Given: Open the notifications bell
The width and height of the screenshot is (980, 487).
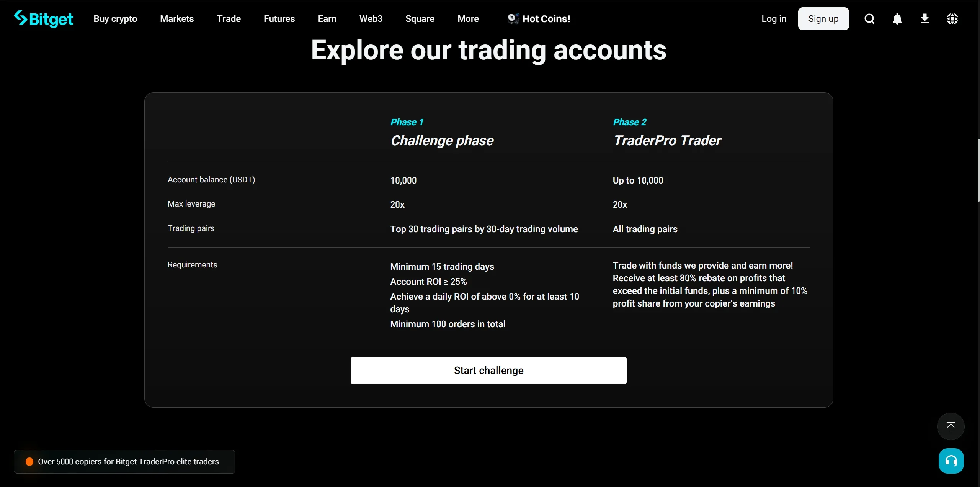Looking at the screenshot, I should point(897,19).
